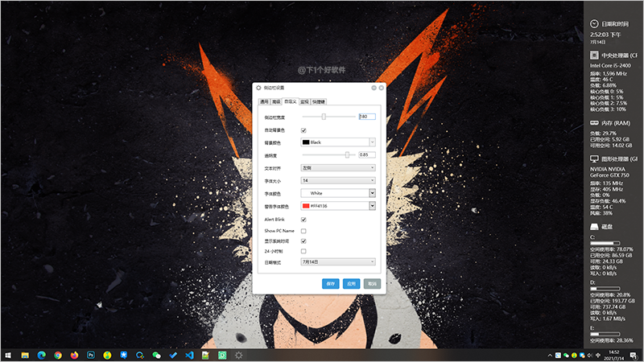Click the C: drive usage bar in sidebar

point(605,244)
